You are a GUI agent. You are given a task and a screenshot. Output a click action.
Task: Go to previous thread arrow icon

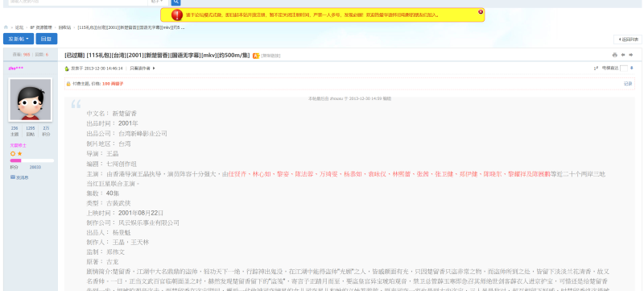point(622,55)
